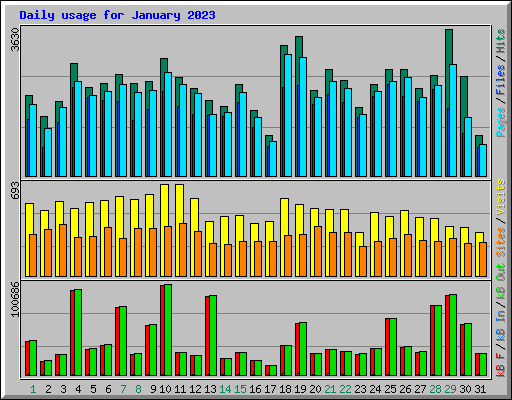This screenshot has height=400, width=512.
Task: Select day 25 on the x-axis
Action: 390,389
